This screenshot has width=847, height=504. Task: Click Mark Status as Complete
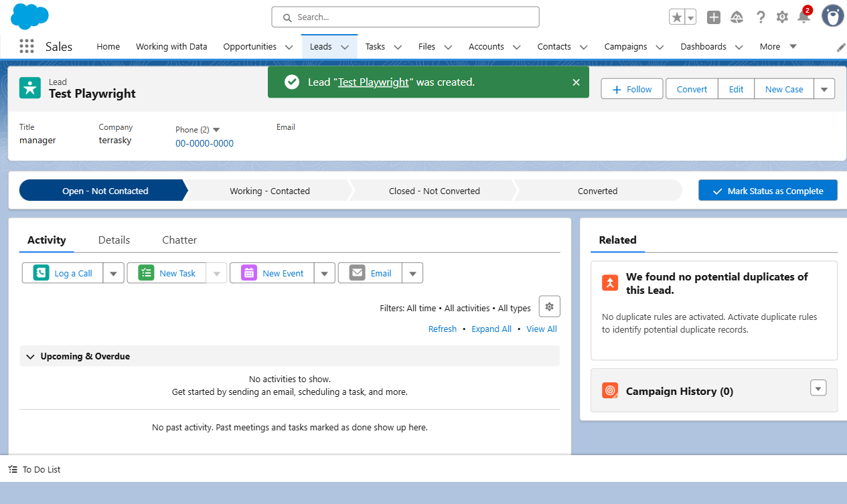point(768,191)
